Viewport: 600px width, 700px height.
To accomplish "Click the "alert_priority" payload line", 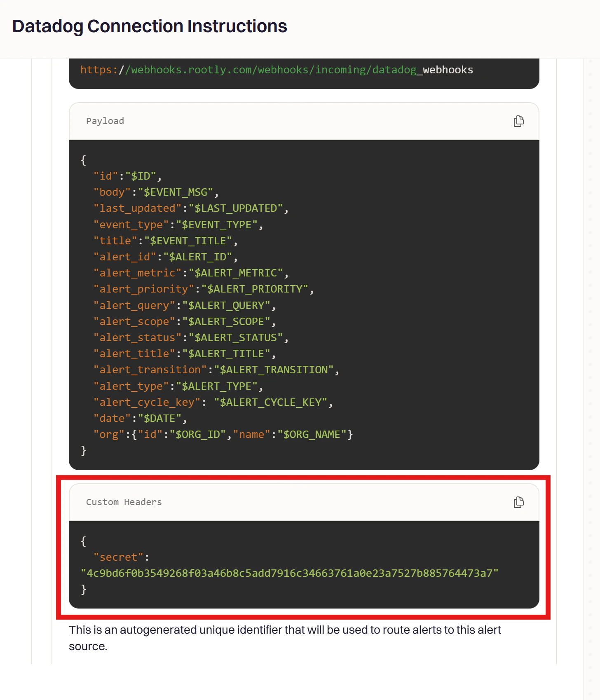I will click(x=204, y=289).
